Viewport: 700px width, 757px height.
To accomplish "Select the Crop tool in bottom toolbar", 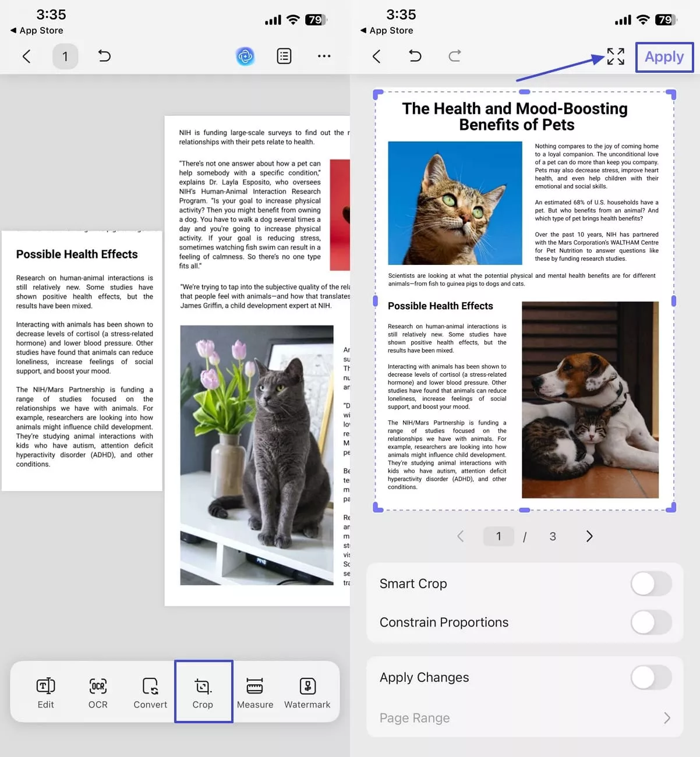I will [203, 692].
